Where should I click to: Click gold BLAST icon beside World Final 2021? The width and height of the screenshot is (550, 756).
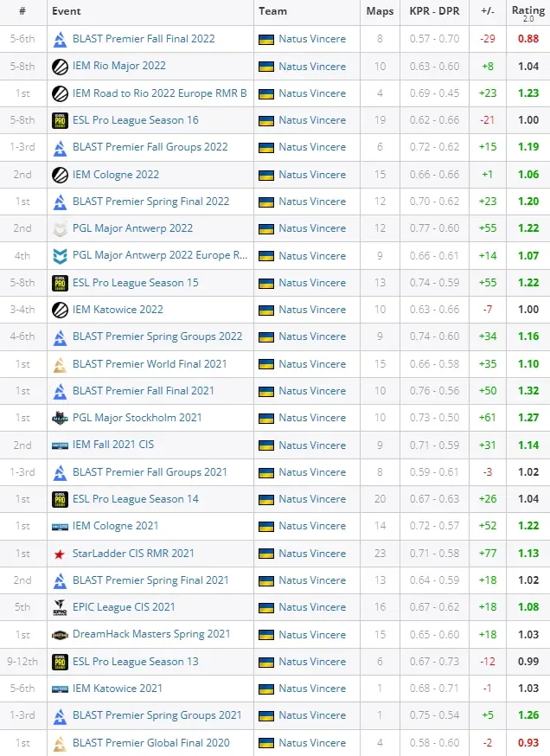point(60,364)
